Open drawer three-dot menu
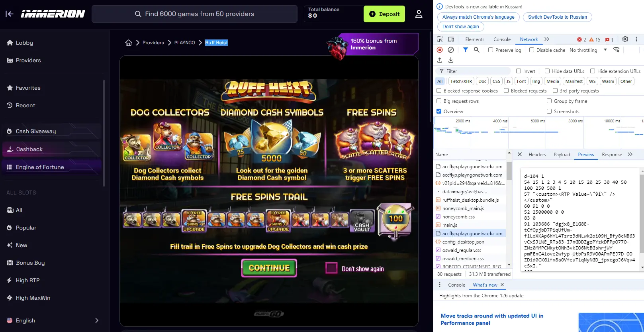Viewport: 644px width, 332px height. click(440, 285)
